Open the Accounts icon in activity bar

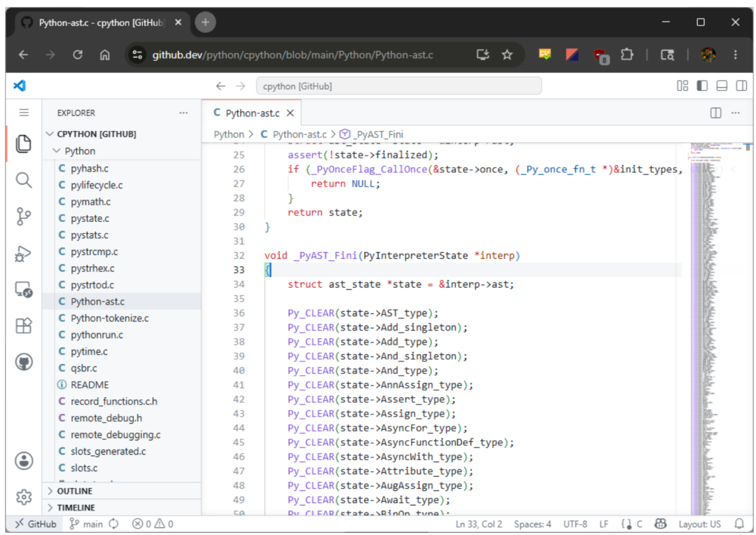click(x=23, y=461)
